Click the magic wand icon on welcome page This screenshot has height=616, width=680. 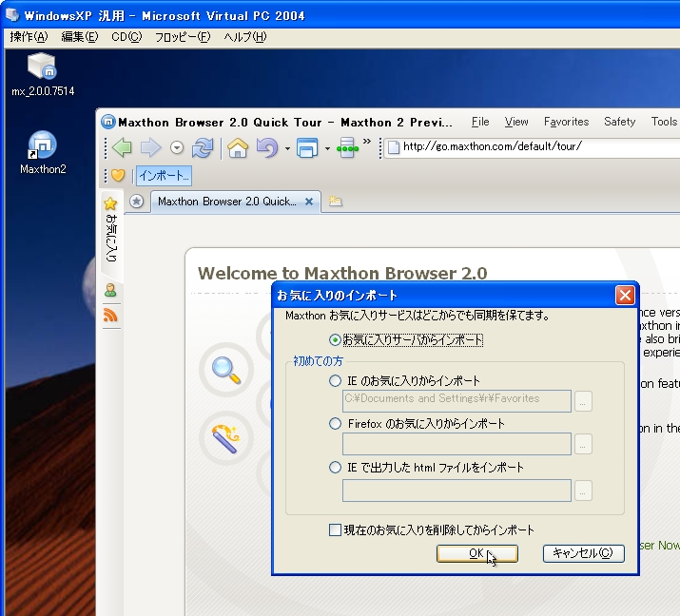tap(226, 438)
